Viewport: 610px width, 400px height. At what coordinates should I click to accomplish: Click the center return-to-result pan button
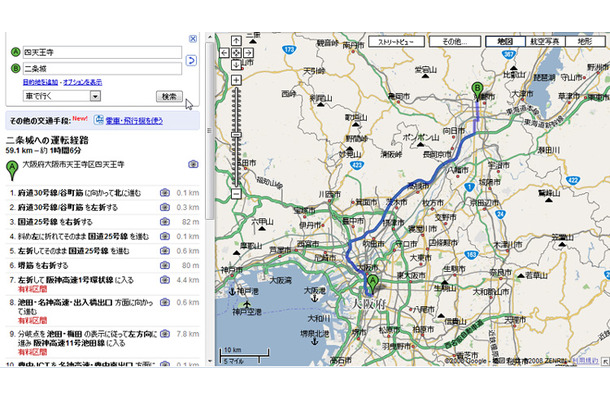tap(236, 53)
